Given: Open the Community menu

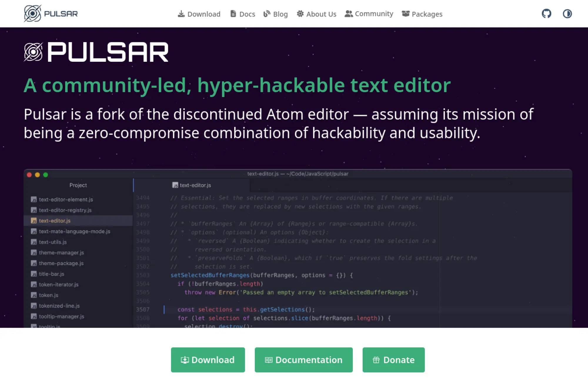Looking at the screenshot, I should click(x=374, y=14).
